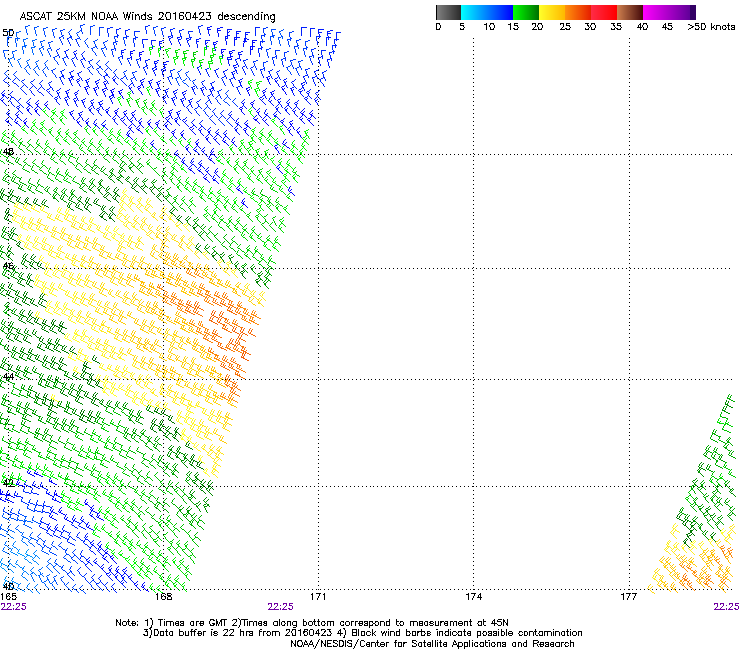This screenshot has width=740, height=650.
Task: Click latitude label '44'
Action: tap(8, 377)
